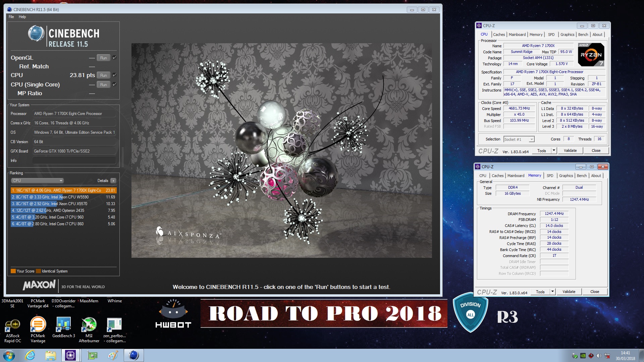The image size is (644, 362).
Task: Select AMD Opteron 2435 ranking row
Action: (63, 210)
